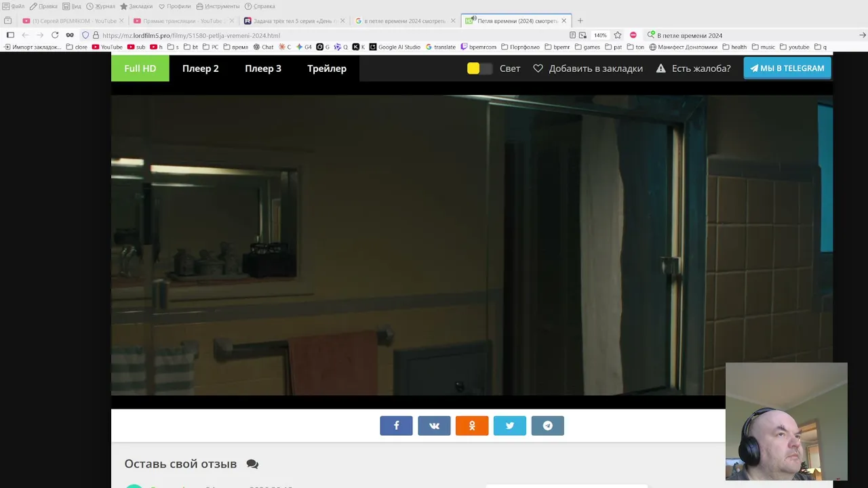
Task: Close the Петля времени (2024) tab
Action: click(x=564, y=21)
